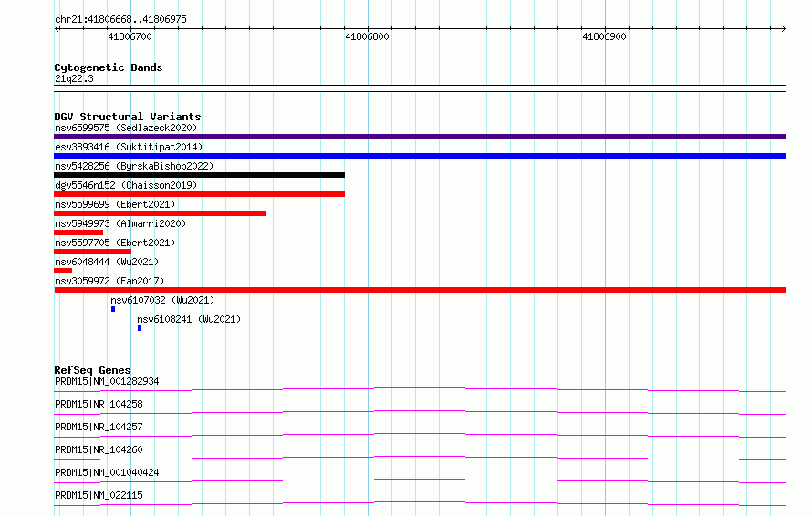The width and height of the screenshot is (812, 516).
Task: Open nsv3059972 (Fan2017) variant label
Action: (109, 281)
